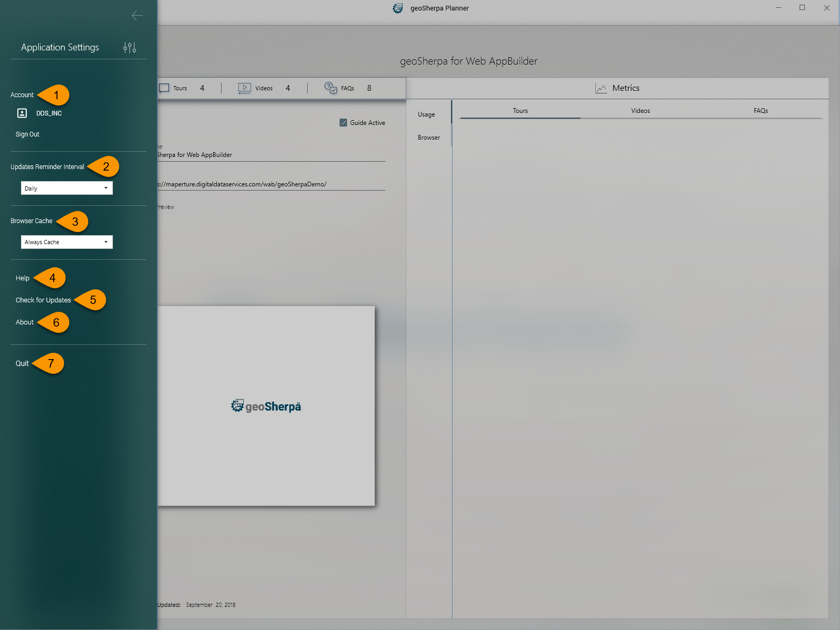840x630 pixels.
Task: Toggle the Guide Active checkbox
Action: (343, 123)
